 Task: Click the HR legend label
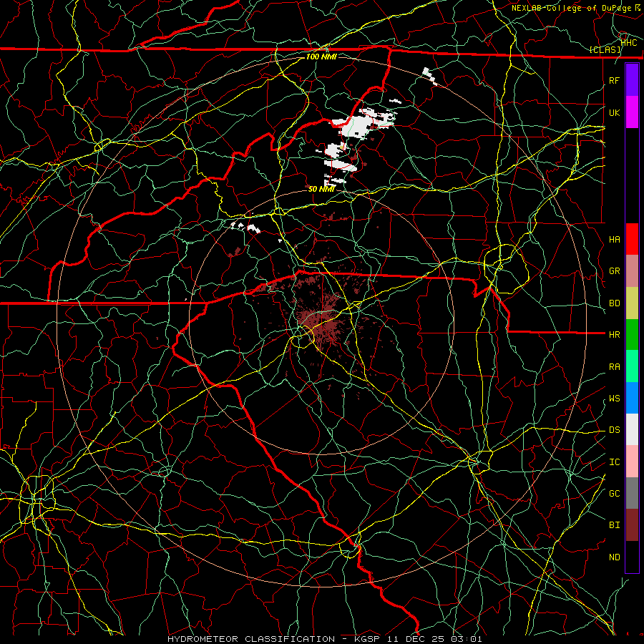point(615,335)
